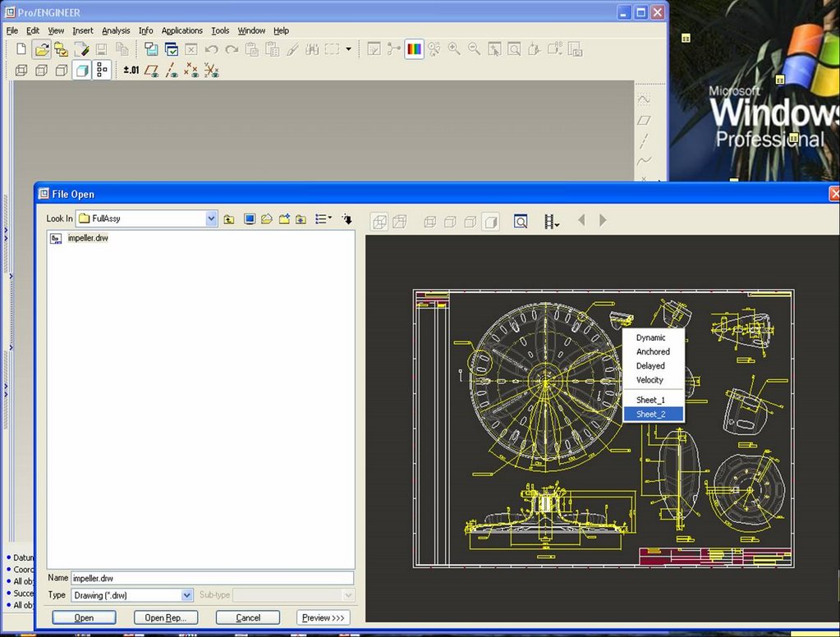Screen dimensions: 840x637
Task: Click the Close Window X icon in toolbar
Action: pos(191,49)
